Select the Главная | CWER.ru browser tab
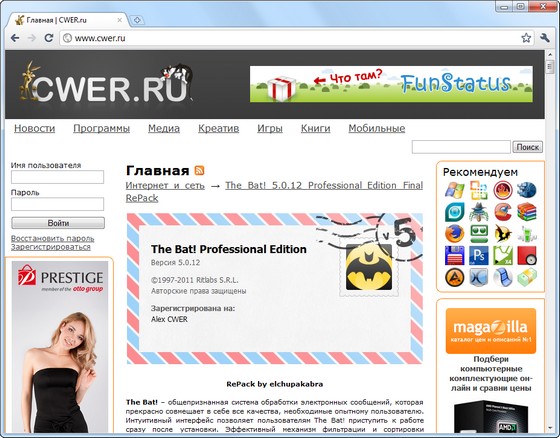This screenshot has height=438, width=560. tap(67, 20)
